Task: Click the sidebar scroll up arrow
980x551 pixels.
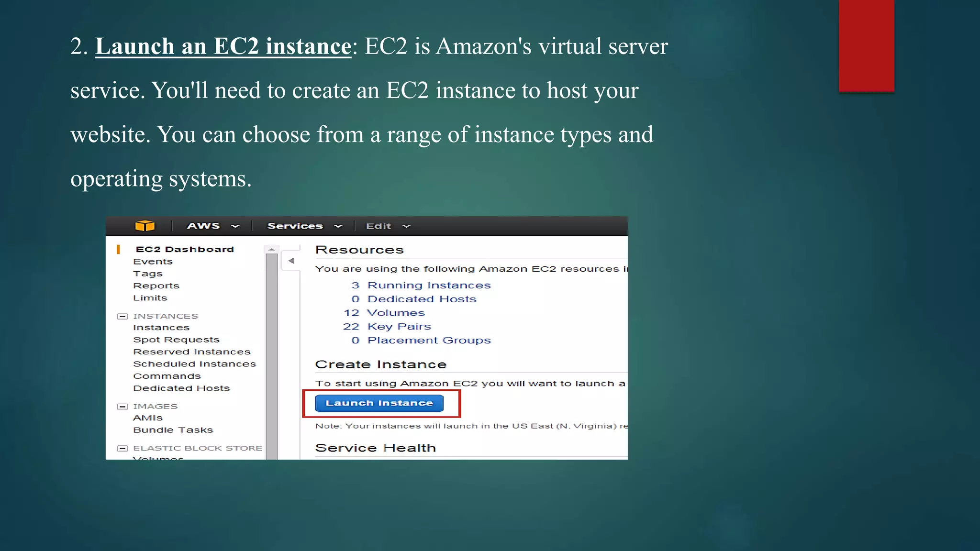Action: tap(271, 249)
